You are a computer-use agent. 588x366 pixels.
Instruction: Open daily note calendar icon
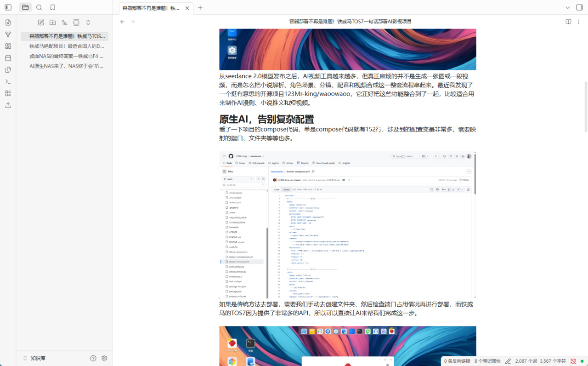pyautogui.click(x=8, y=58)
